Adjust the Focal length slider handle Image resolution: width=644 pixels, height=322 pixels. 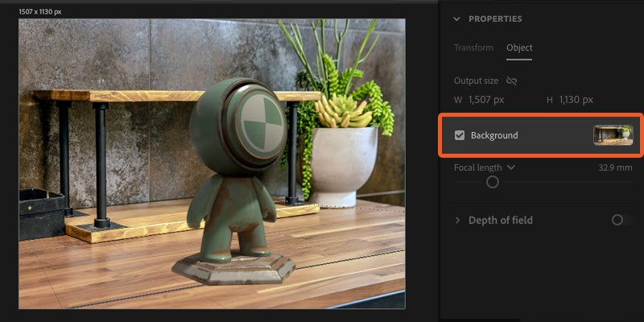coord(493,182)
